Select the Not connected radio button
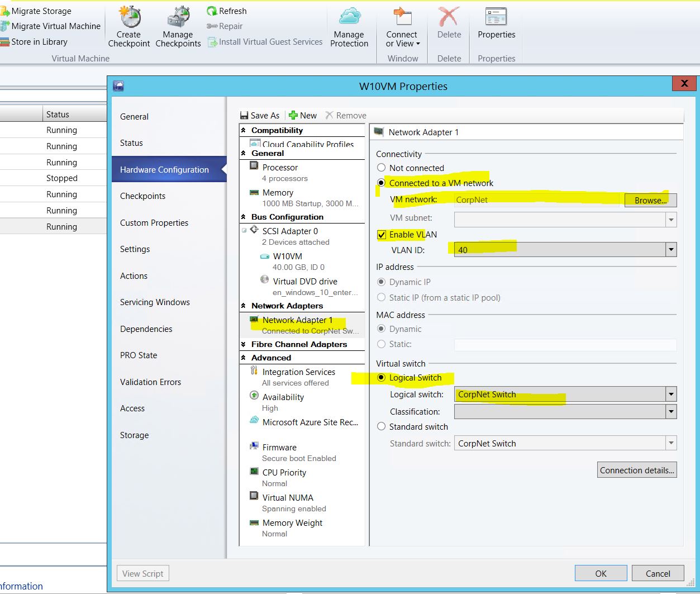Screen dimensions: 700x594 point(382,168)
